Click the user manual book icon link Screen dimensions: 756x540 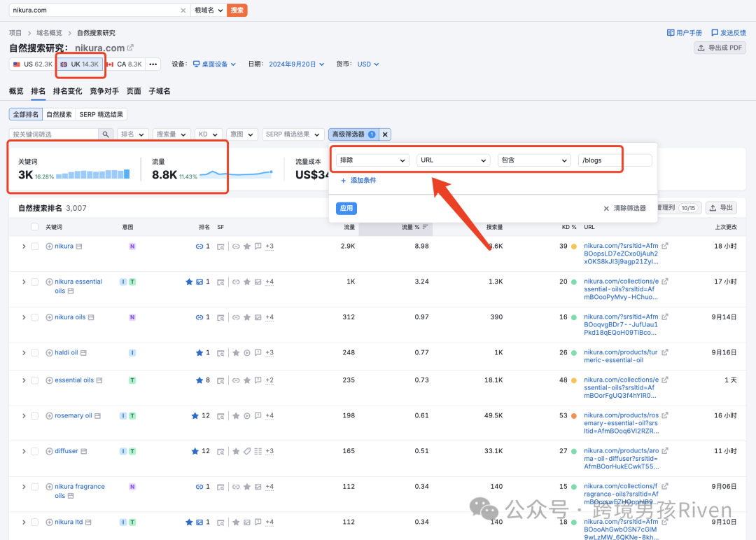tap(684, 33)
